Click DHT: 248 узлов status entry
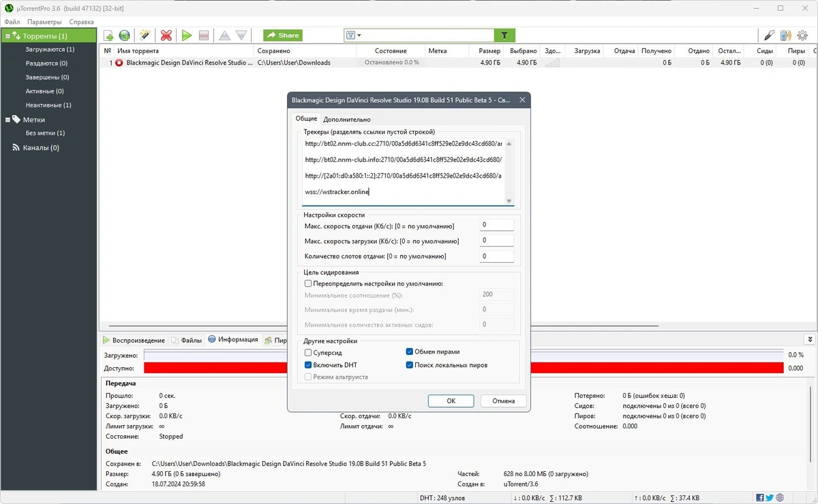The image size is (818, 504). (444, 498)
